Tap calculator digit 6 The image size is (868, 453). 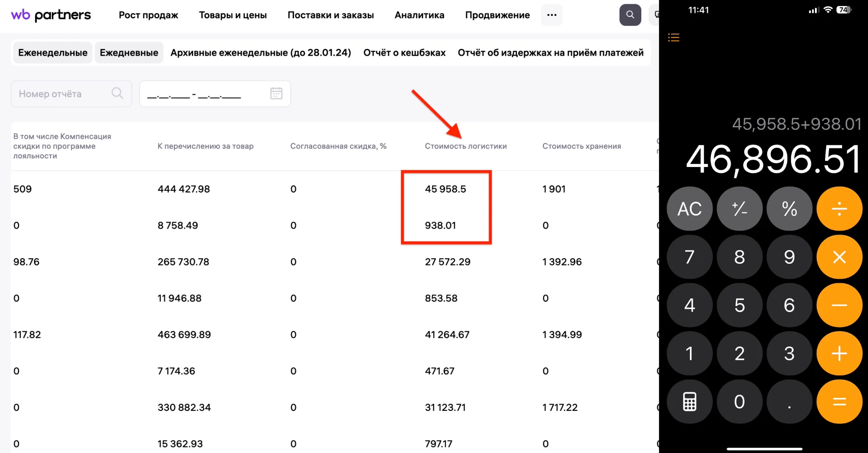click(789, 305)
